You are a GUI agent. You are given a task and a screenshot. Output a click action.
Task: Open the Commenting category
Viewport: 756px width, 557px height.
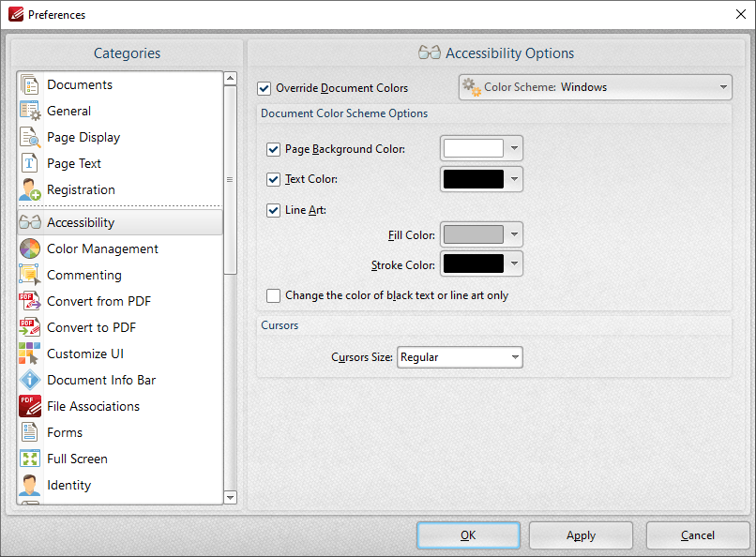point(120,275)
